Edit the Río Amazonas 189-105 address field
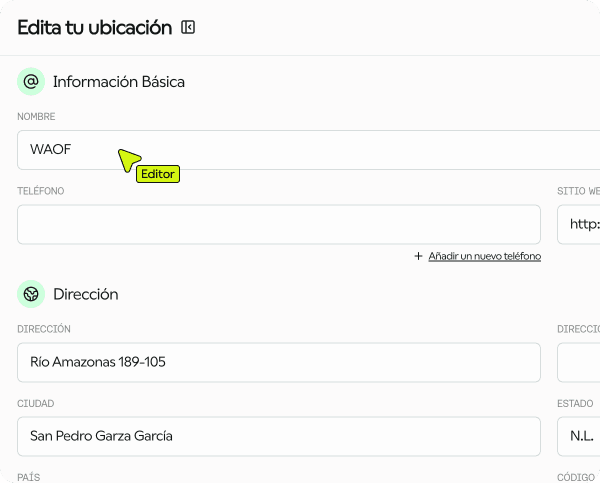 (278, 362)
